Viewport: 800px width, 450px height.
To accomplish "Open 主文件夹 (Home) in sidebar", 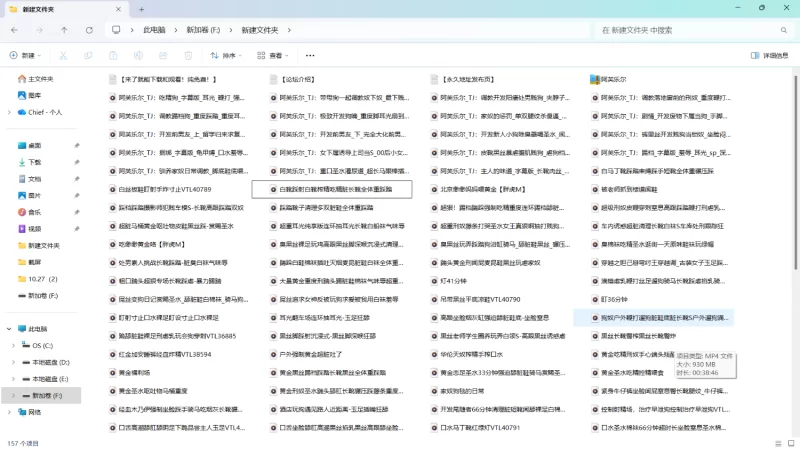I will (36, 79).
